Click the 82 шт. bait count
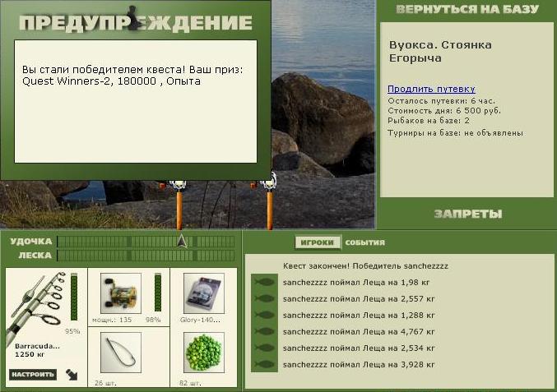 190,383
